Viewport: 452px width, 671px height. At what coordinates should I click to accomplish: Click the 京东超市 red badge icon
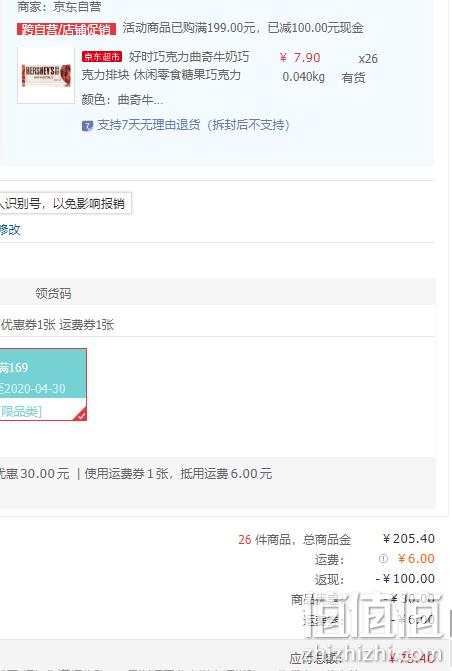click(102, 56)
